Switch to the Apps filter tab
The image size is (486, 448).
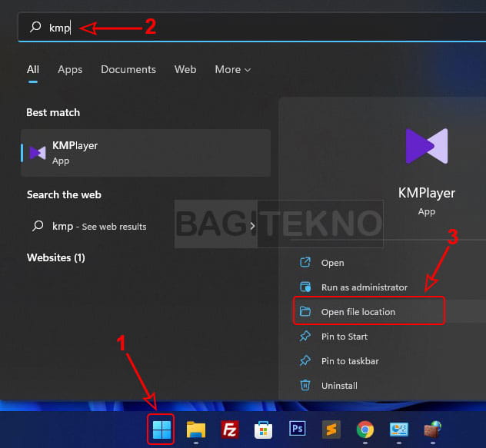click(70, 69)
